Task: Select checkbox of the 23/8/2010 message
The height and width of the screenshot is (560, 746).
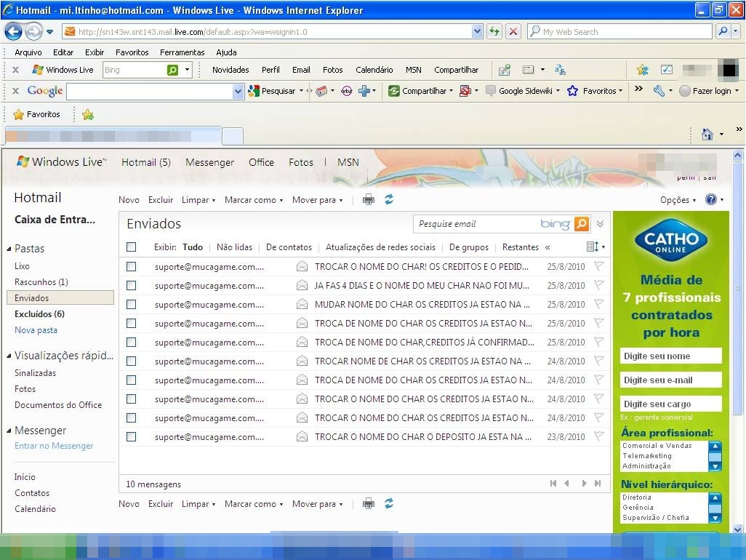Action: (131, 437)
